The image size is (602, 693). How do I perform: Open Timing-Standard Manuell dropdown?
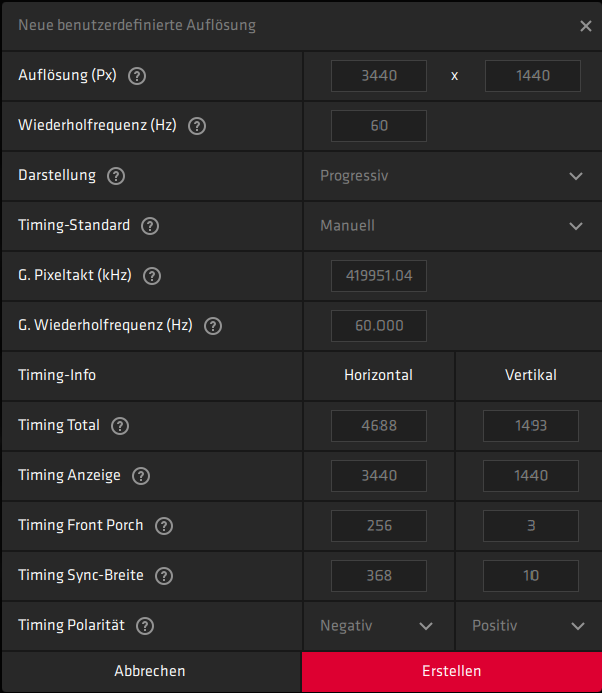(452, 226)
